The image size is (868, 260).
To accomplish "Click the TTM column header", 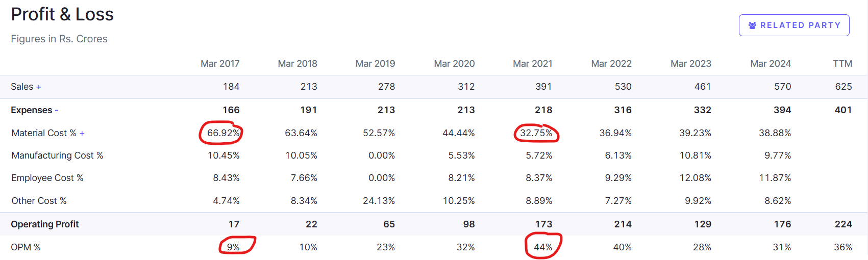I will pyautogui.click(x=842, y=64).
